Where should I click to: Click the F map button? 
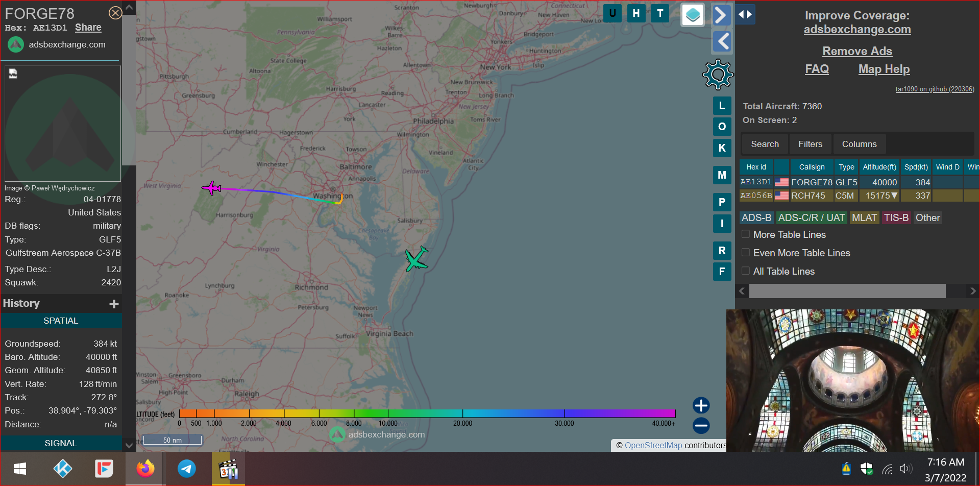(722, 272)
